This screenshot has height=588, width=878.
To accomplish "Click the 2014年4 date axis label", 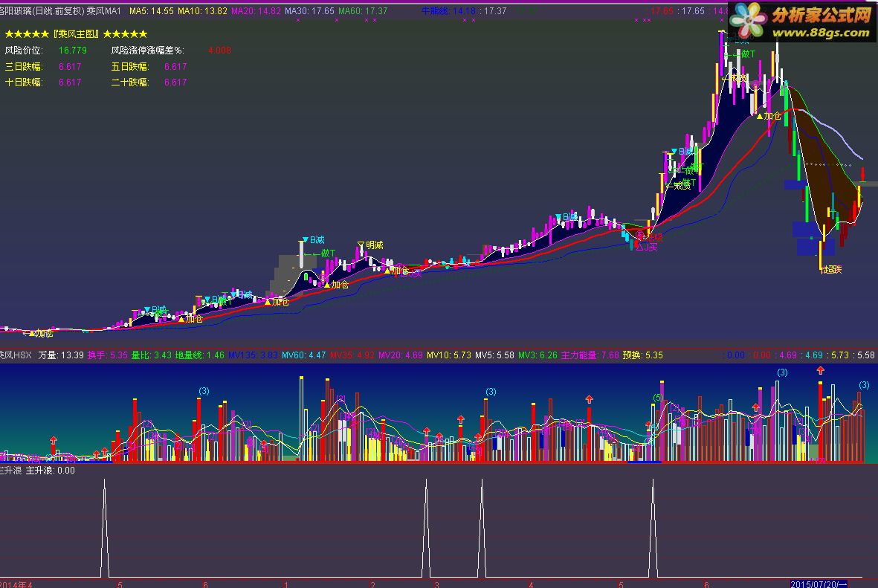I will coord(16,584).
